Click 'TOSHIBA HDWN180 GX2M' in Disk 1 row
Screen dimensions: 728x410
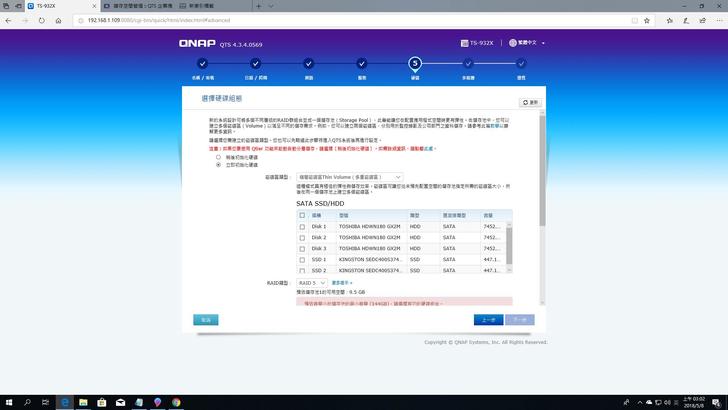pos(369,227)
